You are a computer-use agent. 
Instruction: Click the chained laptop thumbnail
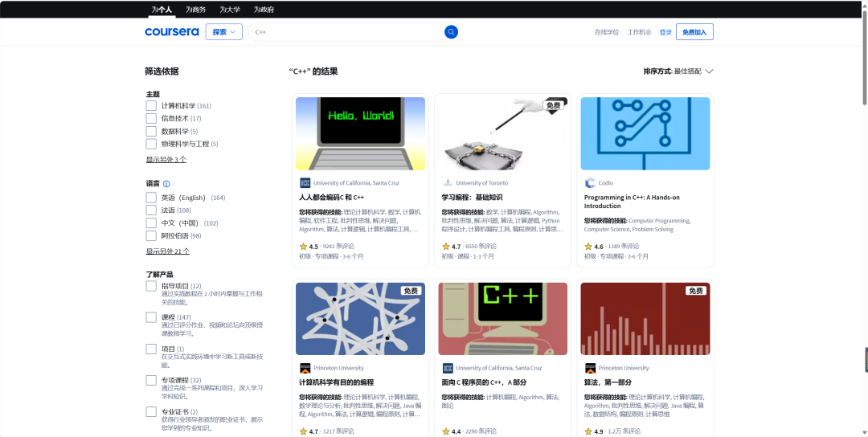[502, 133]
